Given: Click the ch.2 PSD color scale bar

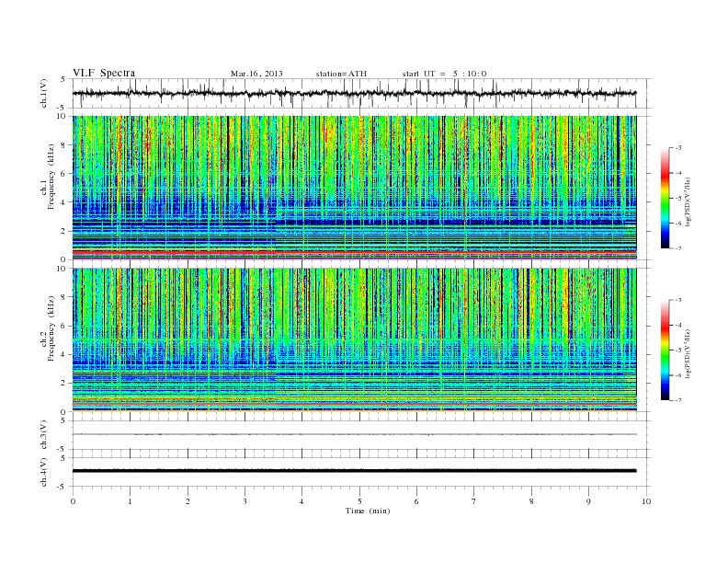Looking at the screenshot, I should tap(665, 350).
